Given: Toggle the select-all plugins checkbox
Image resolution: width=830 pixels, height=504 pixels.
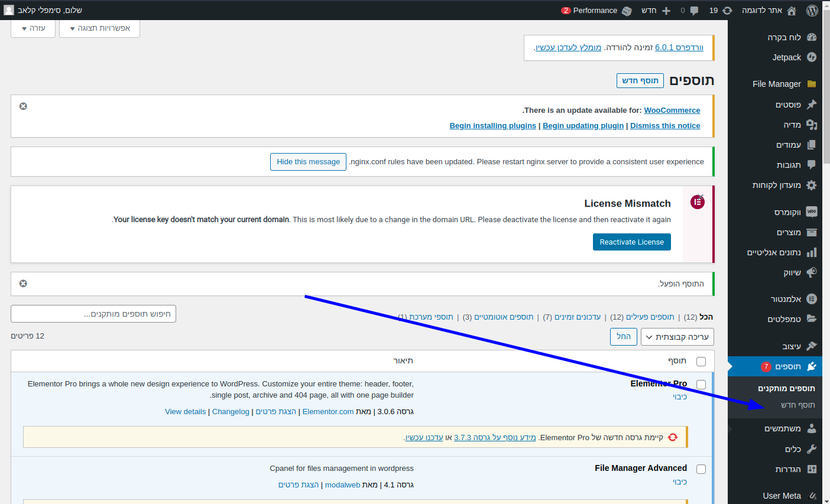Looking at the screenshot, I should click(x=701, y=362).
